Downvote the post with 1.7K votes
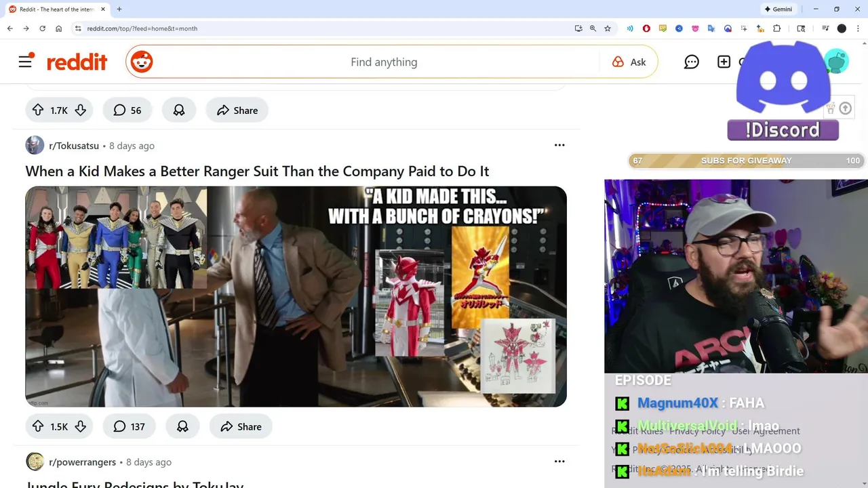The image size is (868, 488). (x=81, y=110)
